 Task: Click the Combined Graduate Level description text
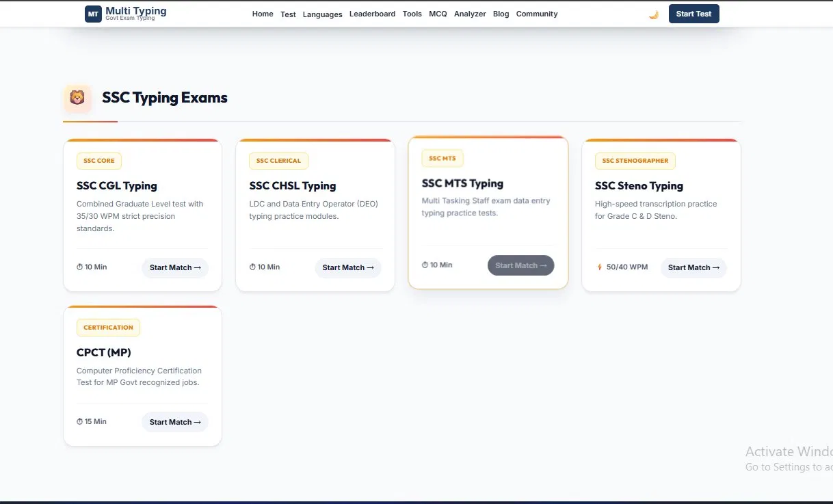click(x=140, y=216)
